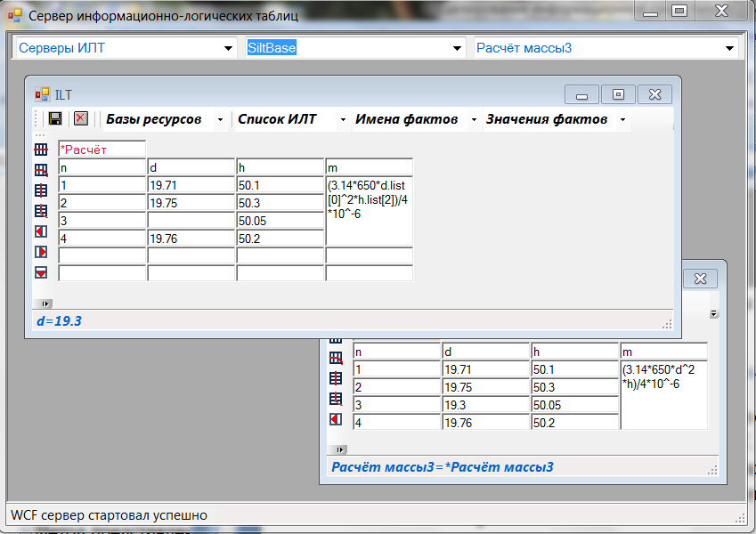The width and height of the screenshot is (756, 534).
Task: Expand side toolbar overflow arrow in ILT window
Action: [45, 303]
